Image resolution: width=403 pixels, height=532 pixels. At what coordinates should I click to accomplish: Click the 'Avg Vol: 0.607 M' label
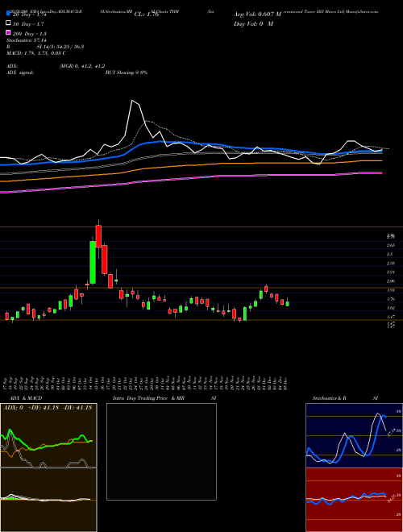pos(257,15)
